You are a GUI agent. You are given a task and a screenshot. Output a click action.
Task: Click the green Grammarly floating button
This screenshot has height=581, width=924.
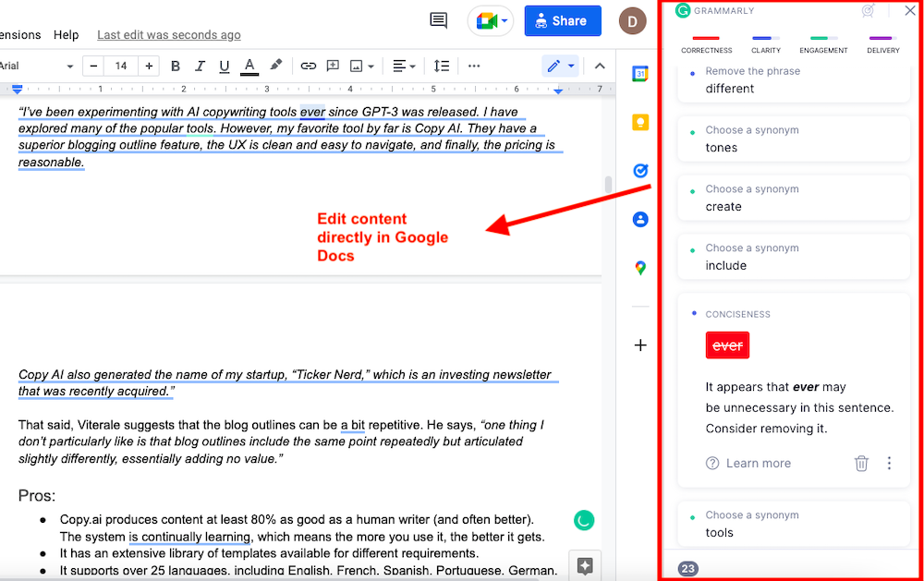pyautogui.click(x=583, y=520)
